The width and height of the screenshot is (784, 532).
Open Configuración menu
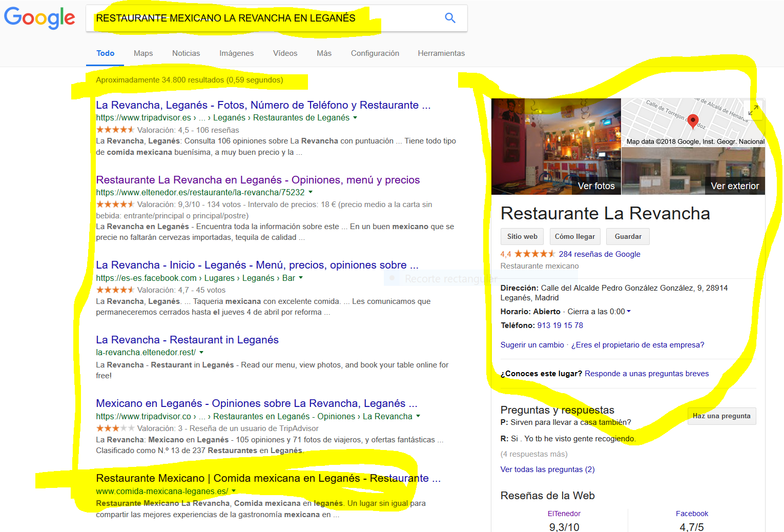pyautogui.click(x=375, y=53)
